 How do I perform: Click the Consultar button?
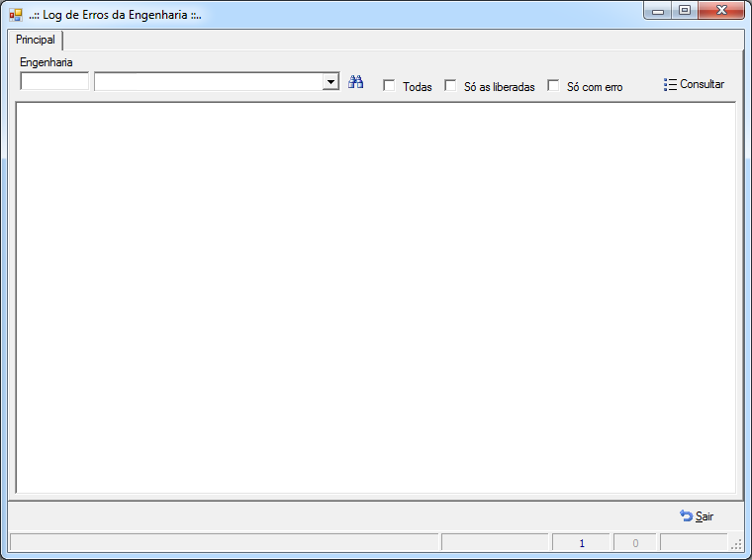(x=694, y=84)
